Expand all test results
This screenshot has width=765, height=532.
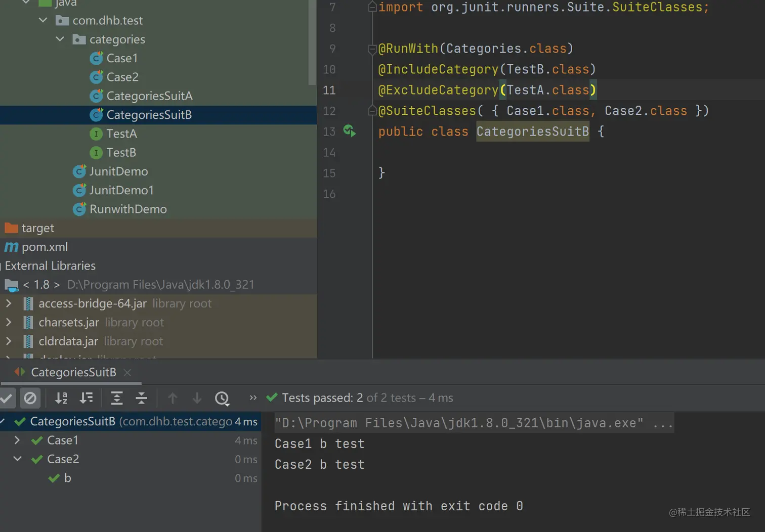(117, 398)
